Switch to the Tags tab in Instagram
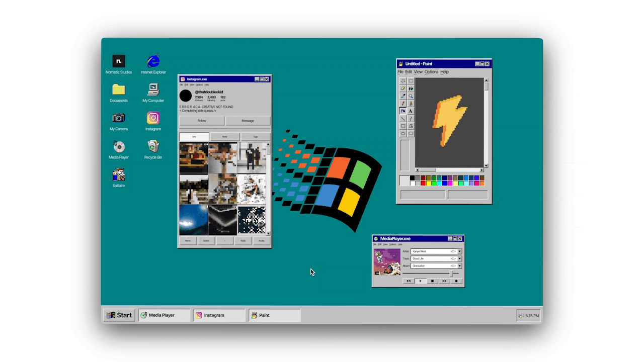Image resolution: width=644 pixels, height=362 pixels. tap(256, 137)
